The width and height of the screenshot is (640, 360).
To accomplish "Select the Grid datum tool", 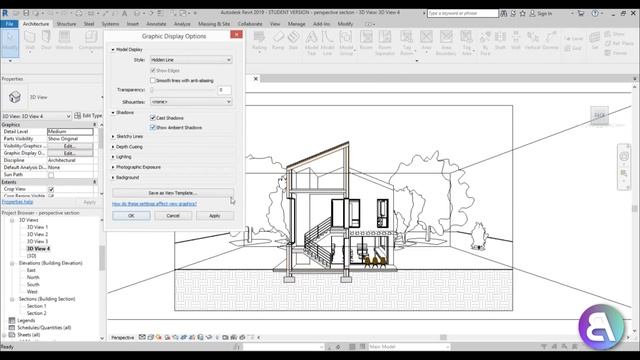I will [573, 48].
